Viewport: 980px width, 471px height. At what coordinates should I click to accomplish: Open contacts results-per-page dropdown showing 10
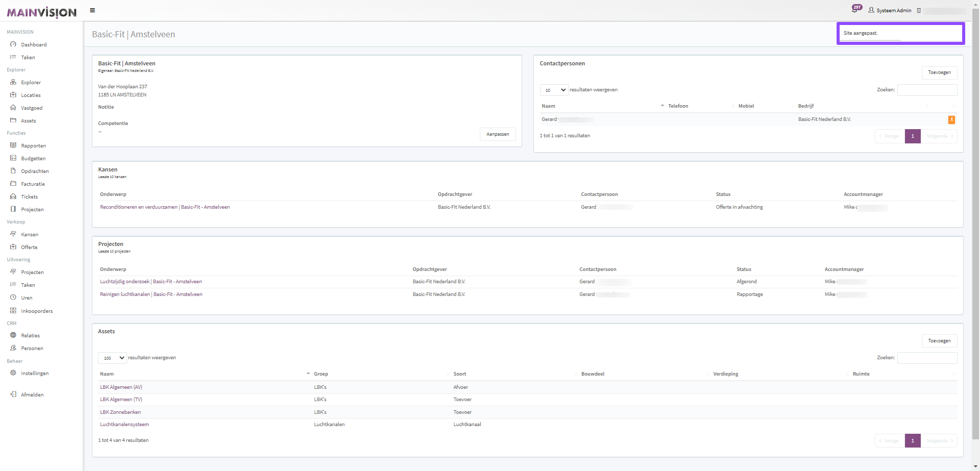[554, 90]
